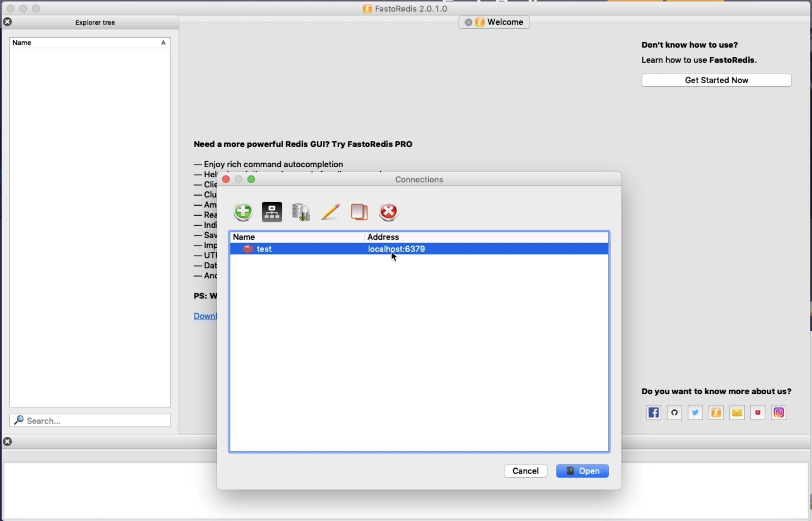
Task: Select the magnifier icon in Search box
Action: (19, 420)
